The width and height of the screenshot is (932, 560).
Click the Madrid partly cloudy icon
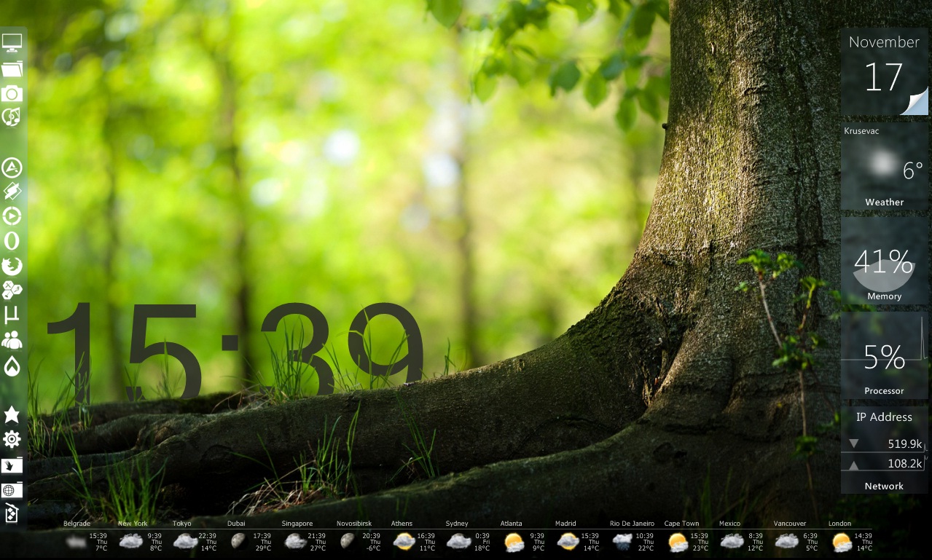pos(568,541)
